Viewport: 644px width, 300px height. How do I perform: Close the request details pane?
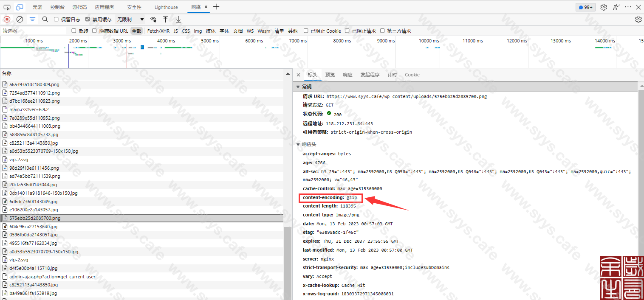(x=298, y=75)
